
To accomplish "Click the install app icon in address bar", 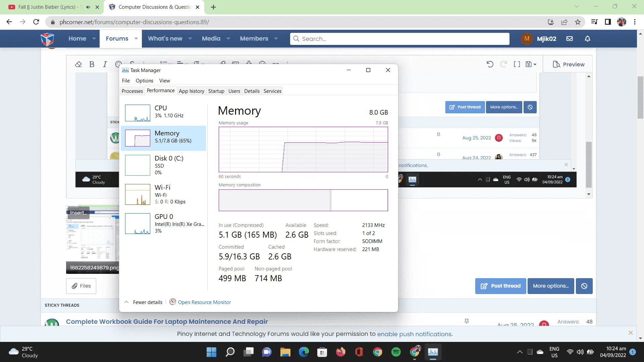I will point(551,22).
